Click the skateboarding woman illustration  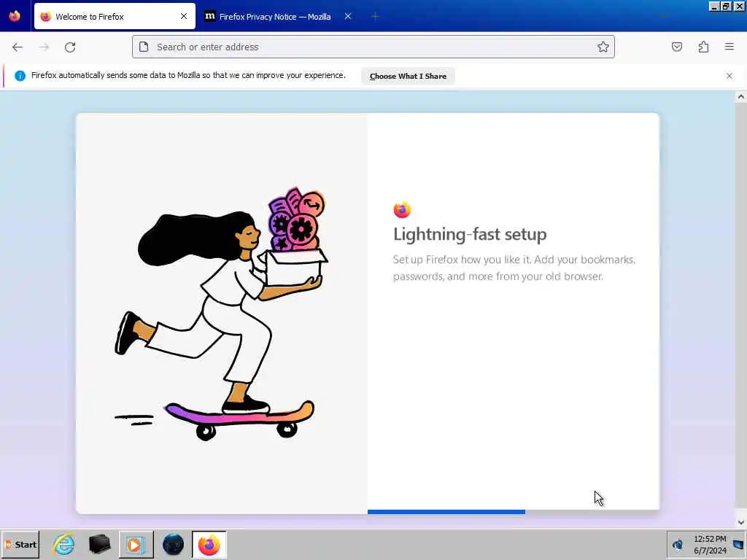click(x=222, y=314)
